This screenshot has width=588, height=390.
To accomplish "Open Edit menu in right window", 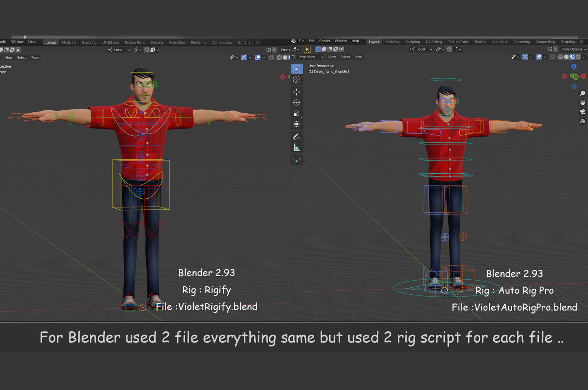I will [x=312, y=41].
